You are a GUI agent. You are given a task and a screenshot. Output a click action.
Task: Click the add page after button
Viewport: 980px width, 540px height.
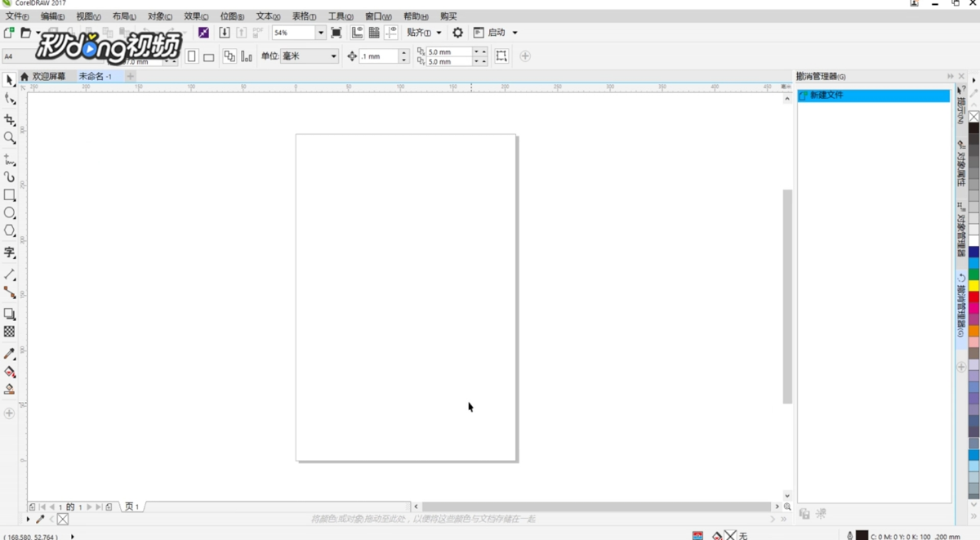point(109,507)
